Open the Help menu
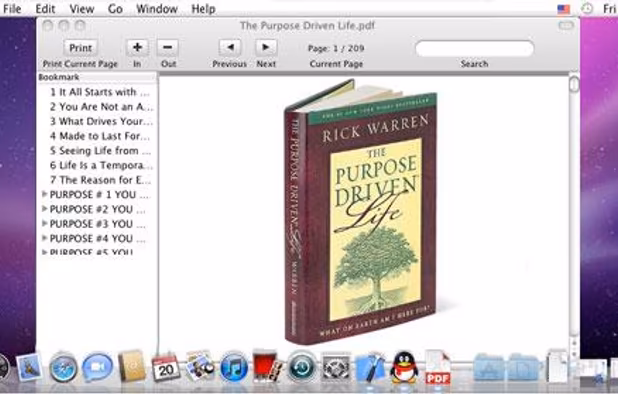Image resolution: width=618 pixels, height=394 pixels. tap(203, 9)
